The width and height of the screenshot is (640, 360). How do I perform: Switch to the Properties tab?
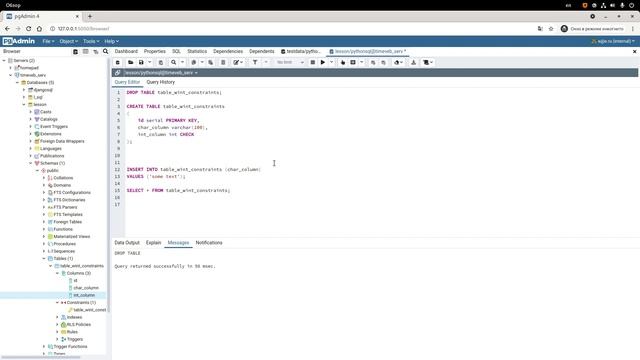tap(155, 51)
